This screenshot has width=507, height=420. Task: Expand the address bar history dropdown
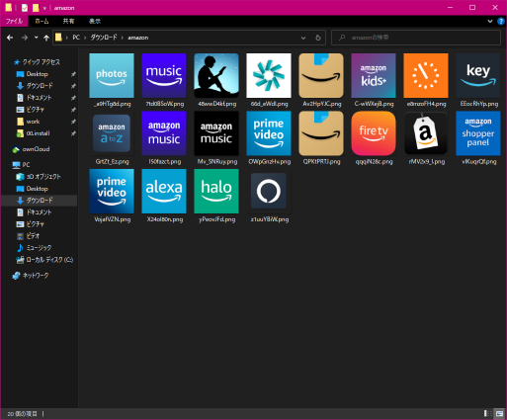click(303, 38)
